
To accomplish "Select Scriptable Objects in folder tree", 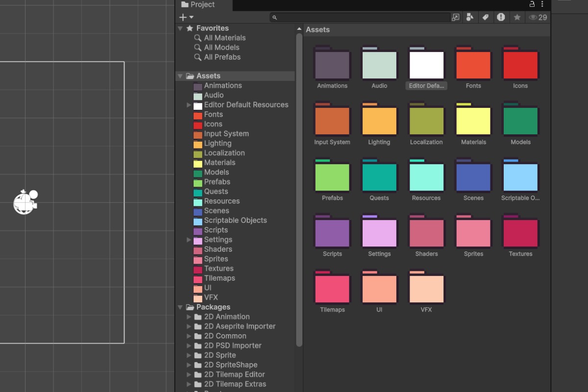I will 235,220.
